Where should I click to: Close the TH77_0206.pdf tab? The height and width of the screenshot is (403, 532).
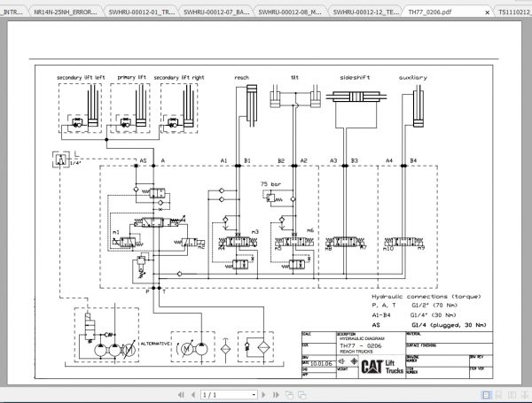487,12
